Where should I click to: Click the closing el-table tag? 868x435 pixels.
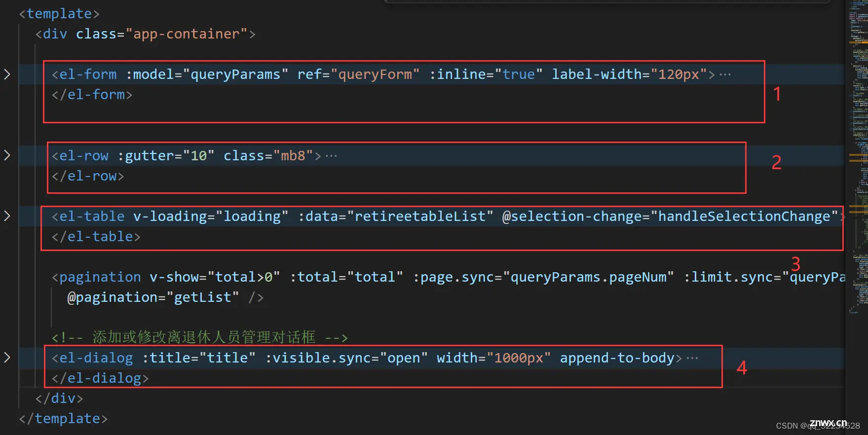click(96, 237)
